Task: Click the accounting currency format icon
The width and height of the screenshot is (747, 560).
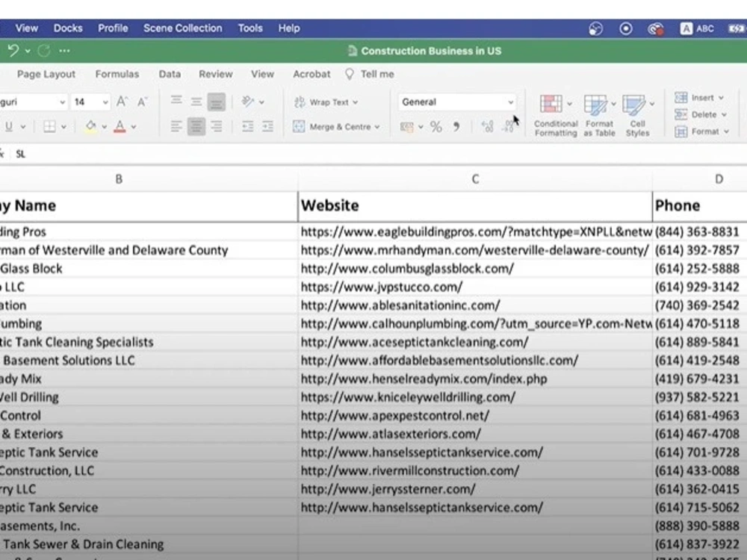Action: point(407,127)
